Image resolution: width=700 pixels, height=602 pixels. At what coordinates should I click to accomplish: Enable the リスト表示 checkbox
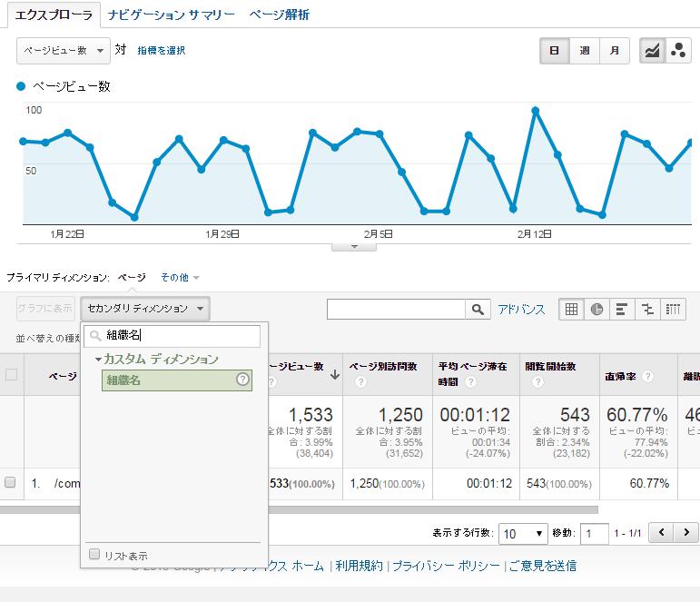(94, 555)
